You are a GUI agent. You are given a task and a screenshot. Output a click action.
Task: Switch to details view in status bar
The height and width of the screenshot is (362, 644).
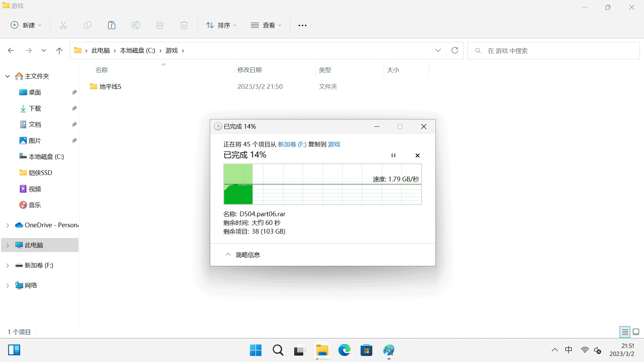625,332
